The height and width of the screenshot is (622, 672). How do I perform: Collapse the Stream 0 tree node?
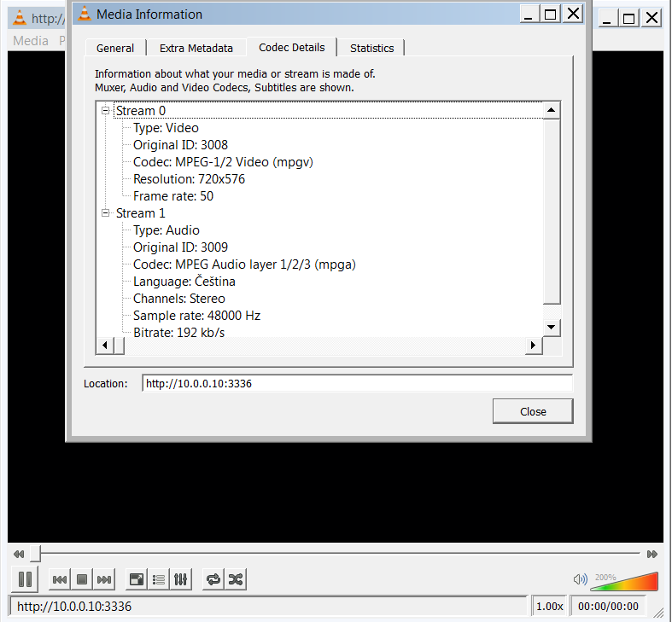[x=105, y=111]
